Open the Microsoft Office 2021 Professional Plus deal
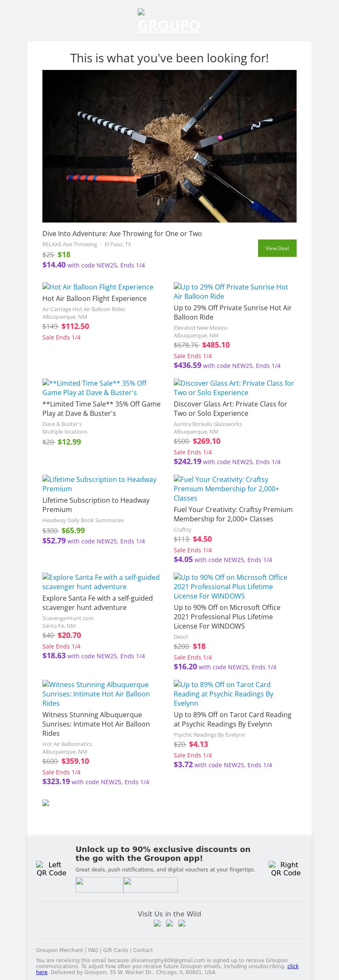339x980 pixels. pos(230,587)
